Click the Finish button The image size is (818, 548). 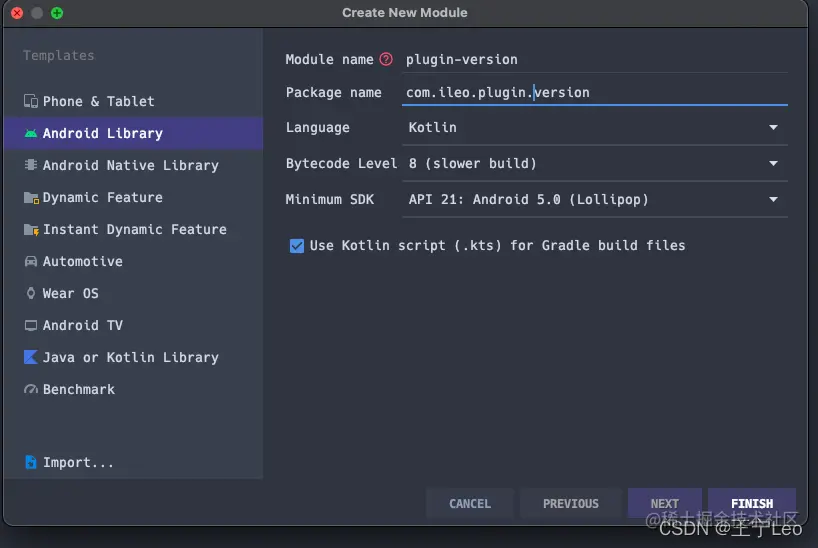click(x=751, y=503)
